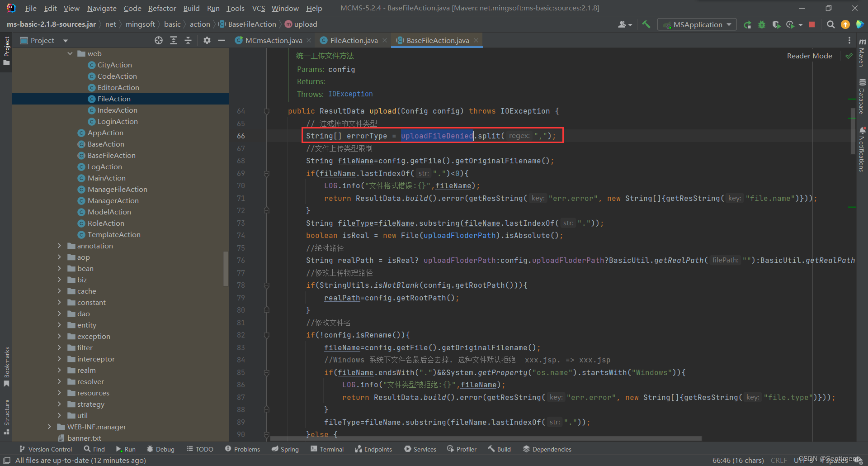This screenshot has height=466, width=868.
Task: Collapse the web folder
Action: pyautogui.click(x=70, y=53)
